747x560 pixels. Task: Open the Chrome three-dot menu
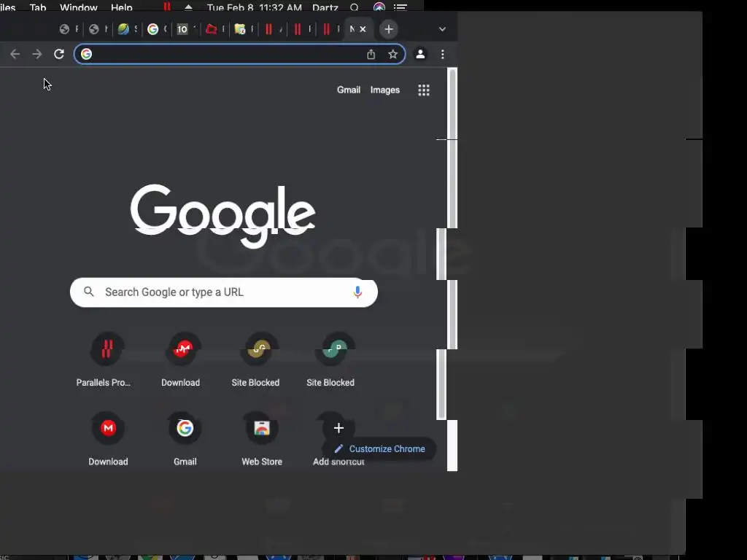pyautogui.click(x=443, y=54)
